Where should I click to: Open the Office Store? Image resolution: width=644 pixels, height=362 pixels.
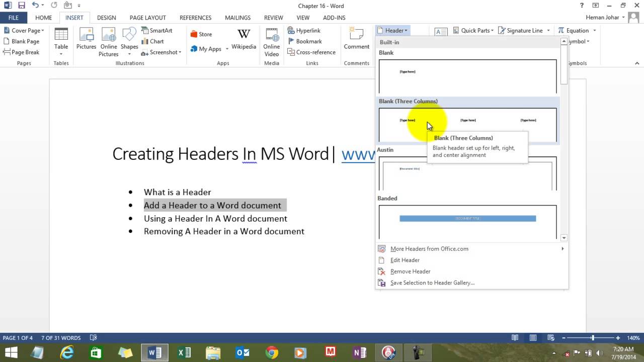tap(201, 35)
